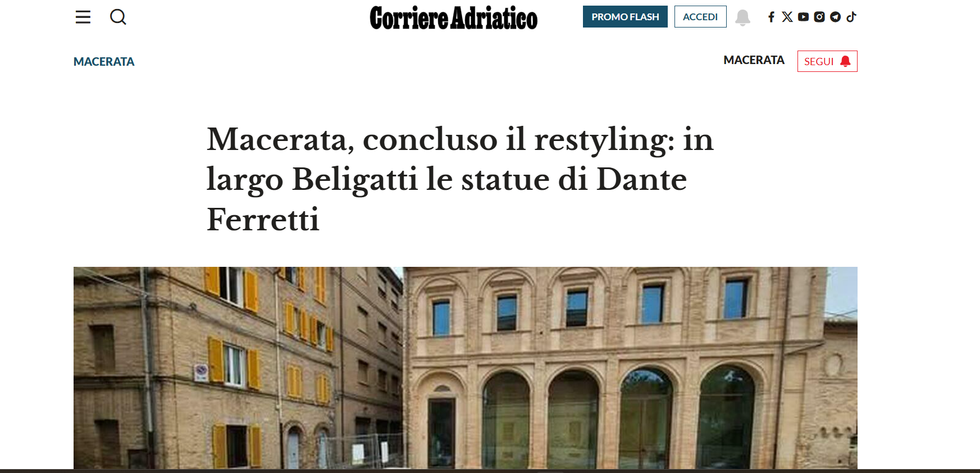Image resolution: width=980 pixels, height=473 pixels.
Task: Click the article headline about largo Beligatti
Action: [460, 179]
